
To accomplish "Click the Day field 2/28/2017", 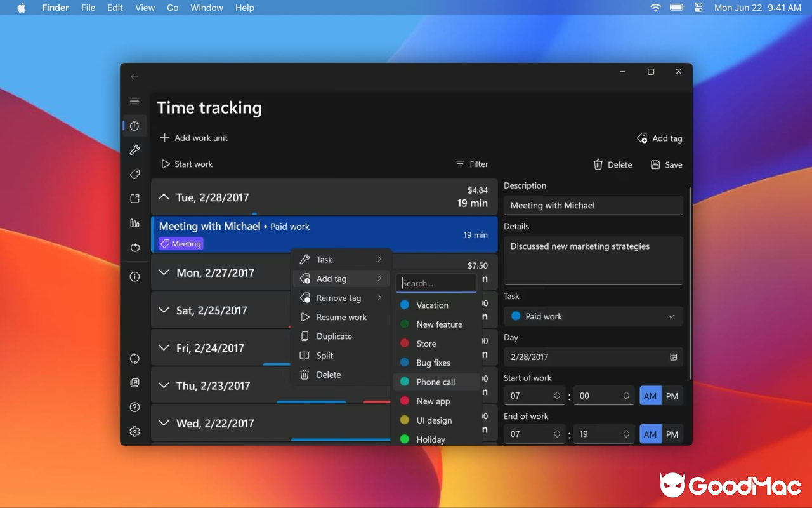I will point(593,357).
